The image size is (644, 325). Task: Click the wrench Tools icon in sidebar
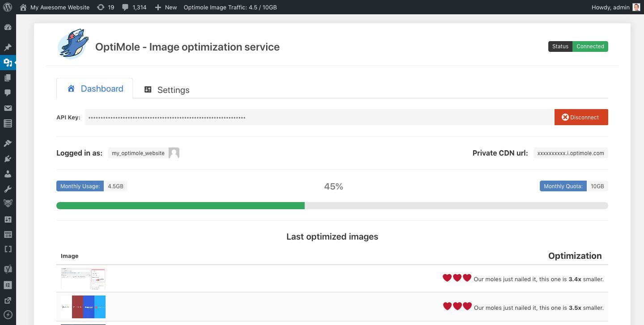pos(8,189)
